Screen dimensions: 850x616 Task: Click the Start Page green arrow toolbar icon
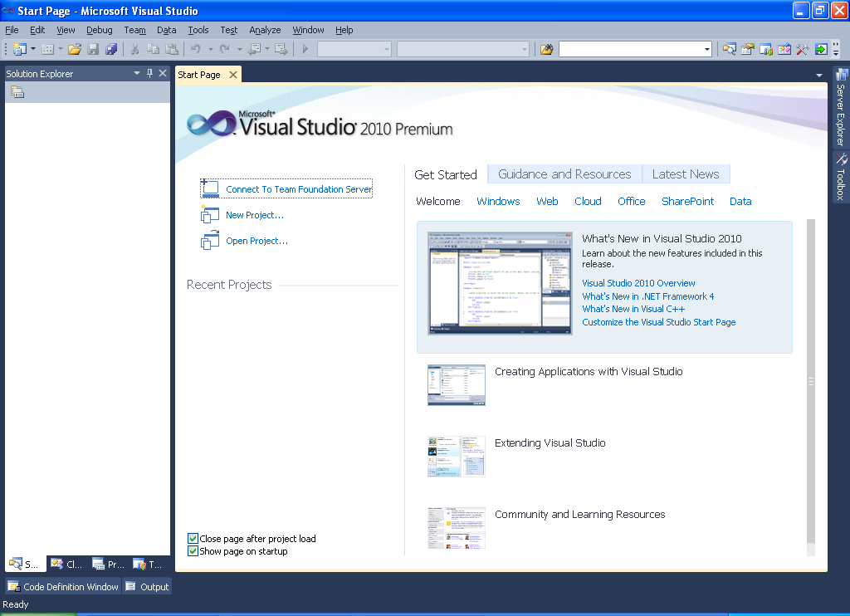click(x=821, y=49)
